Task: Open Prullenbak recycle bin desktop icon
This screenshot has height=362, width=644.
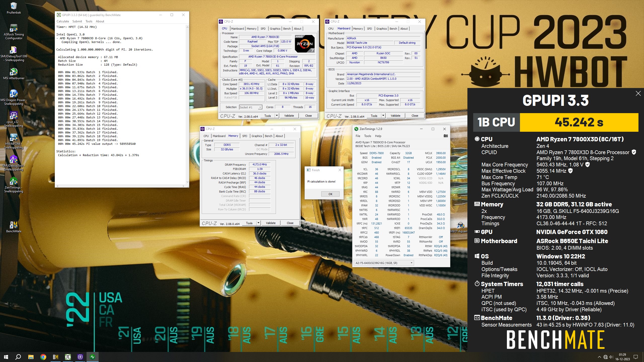Action: [x=14, y=8]
